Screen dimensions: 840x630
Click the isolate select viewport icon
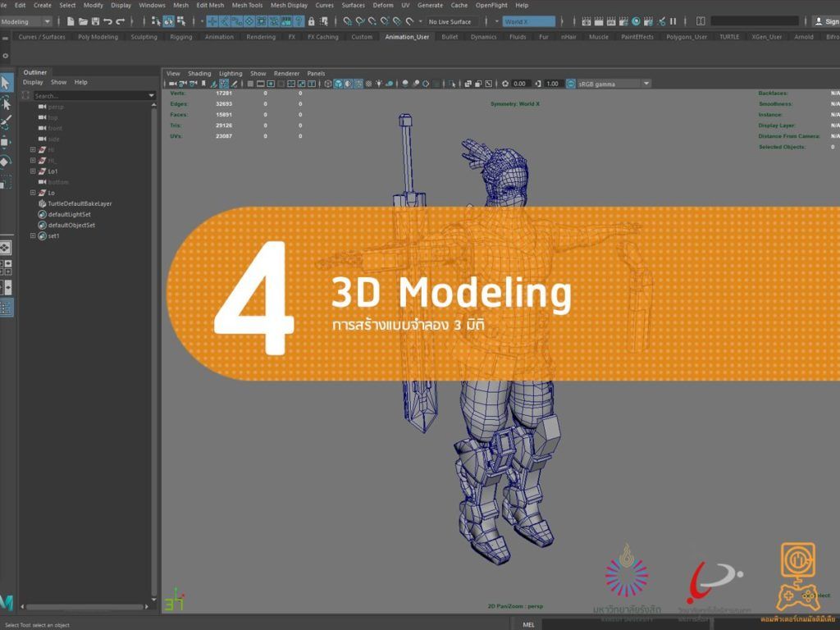tap(452, 84)
